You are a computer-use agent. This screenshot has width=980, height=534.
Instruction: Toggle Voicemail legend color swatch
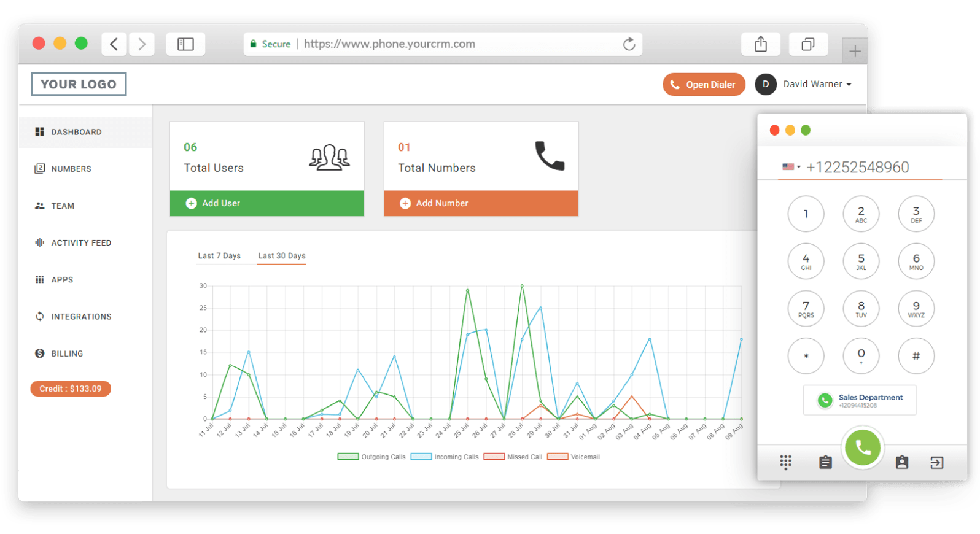point(558,457)
